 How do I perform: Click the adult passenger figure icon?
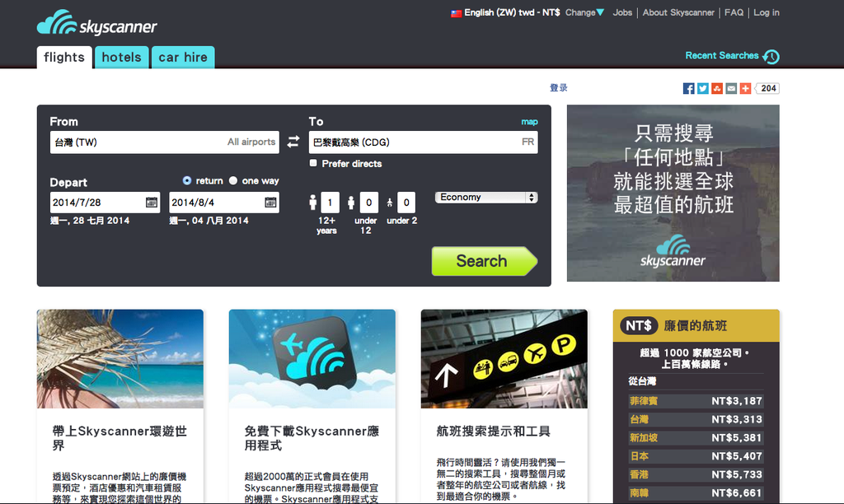click(x=312, y=203)
